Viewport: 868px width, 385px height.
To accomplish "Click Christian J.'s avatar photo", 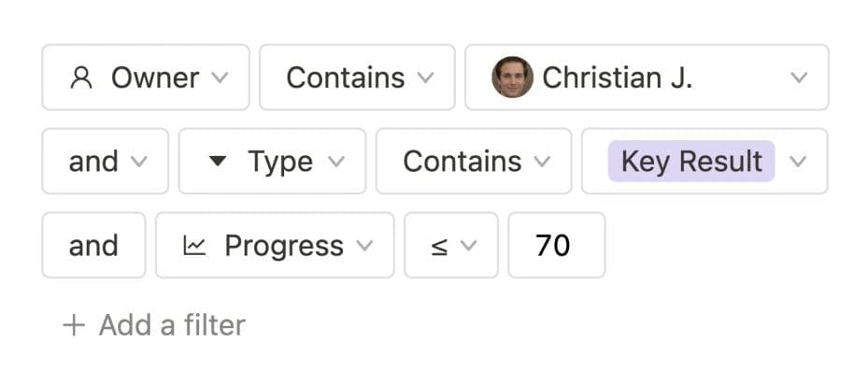I will pos(512,78).
